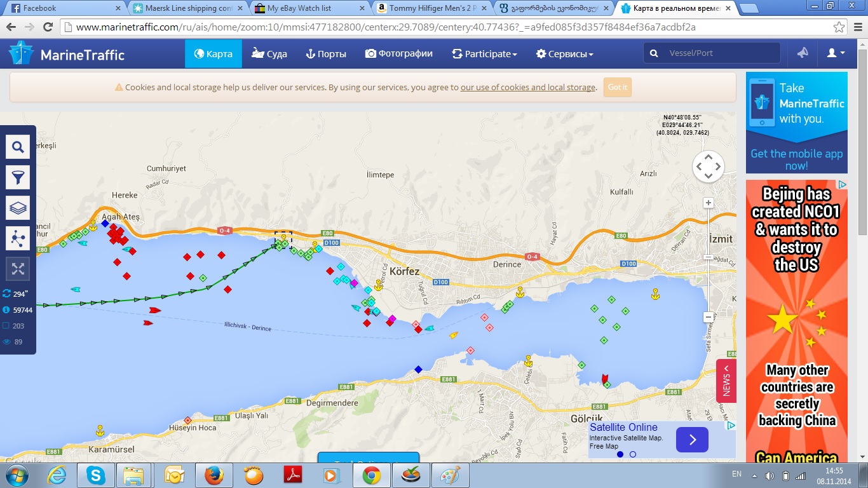Select the second hollow ad carousel dot

coord(633,454)
